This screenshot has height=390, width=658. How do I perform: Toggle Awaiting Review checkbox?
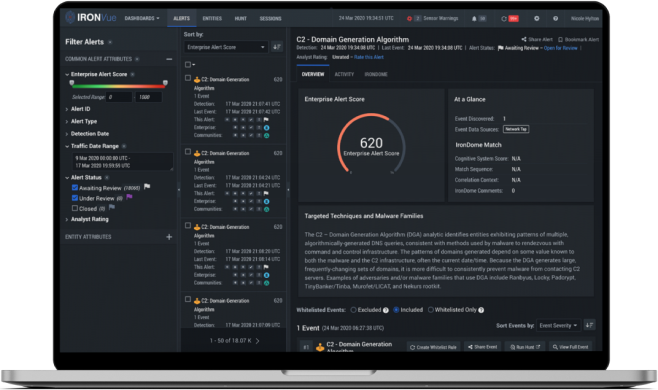[x=75, y=188]
